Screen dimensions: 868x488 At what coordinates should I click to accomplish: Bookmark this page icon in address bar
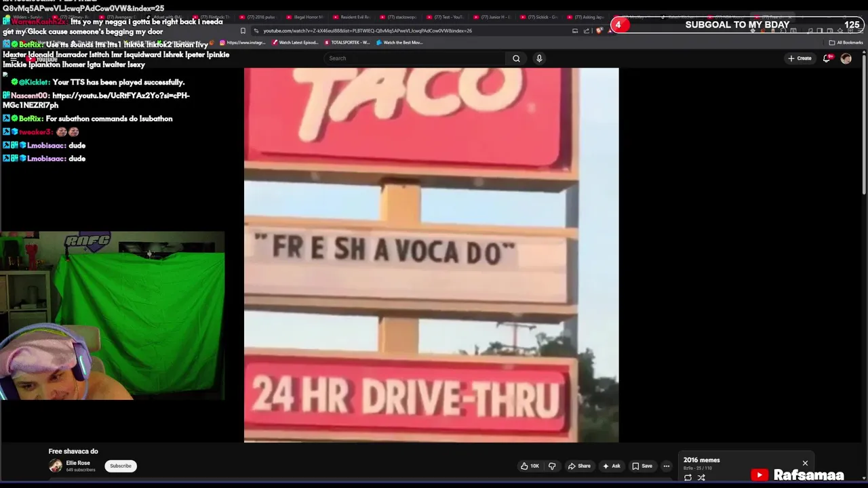coord(243,30)
